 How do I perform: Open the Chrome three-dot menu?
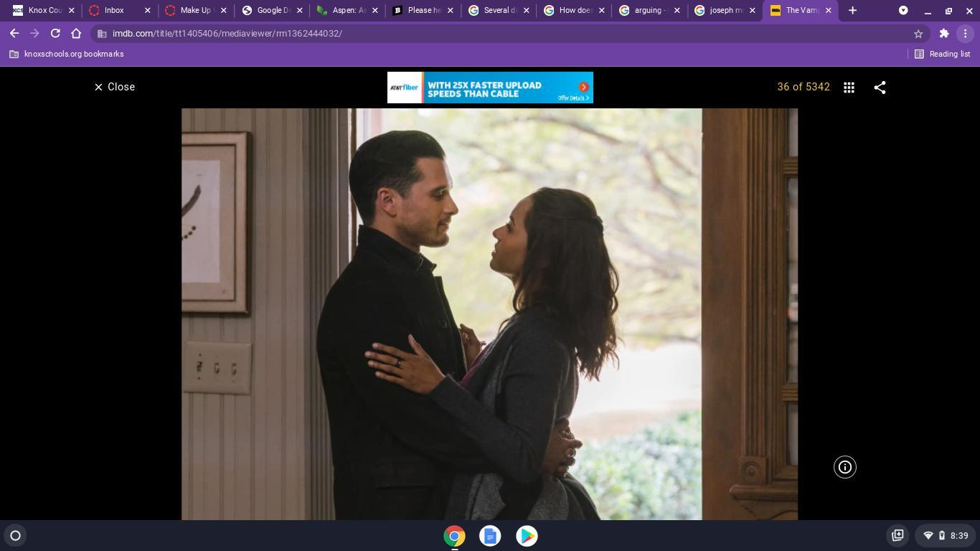965,33
